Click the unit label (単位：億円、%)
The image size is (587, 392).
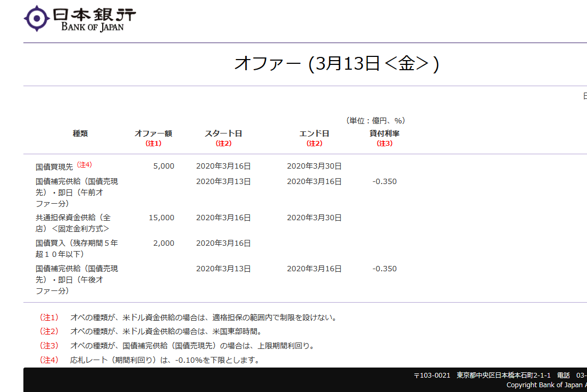375,121
